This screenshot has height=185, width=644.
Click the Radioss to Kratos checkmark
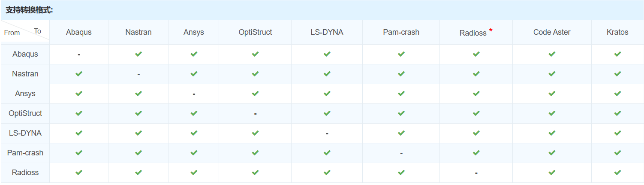coord(617,173)
